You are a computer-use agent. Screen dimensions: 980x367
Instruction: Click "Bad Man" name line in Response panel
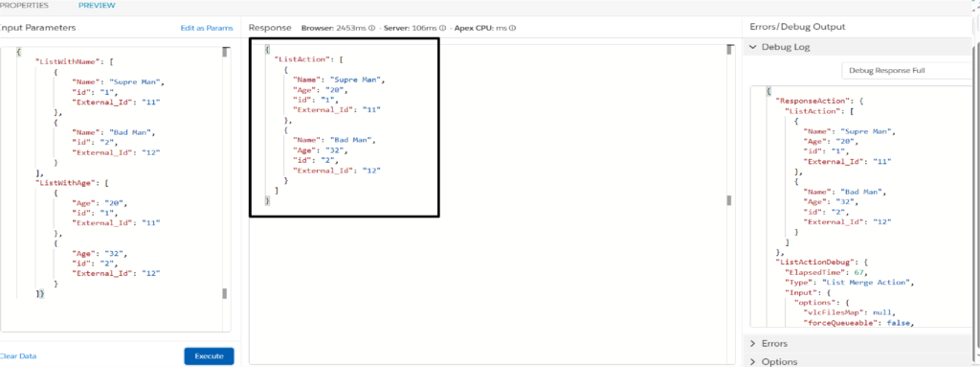(x=334, y=140)
